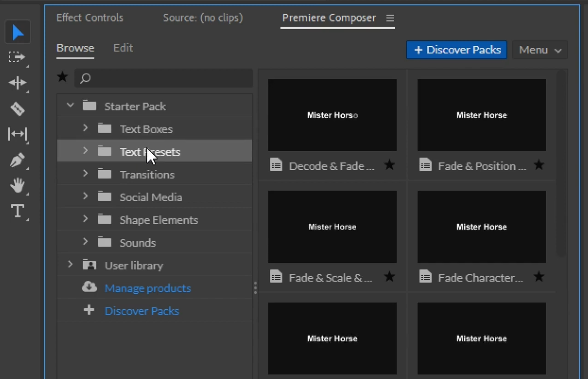Star the Fade & Position preset
588x379 pixels.
point(539,165)
